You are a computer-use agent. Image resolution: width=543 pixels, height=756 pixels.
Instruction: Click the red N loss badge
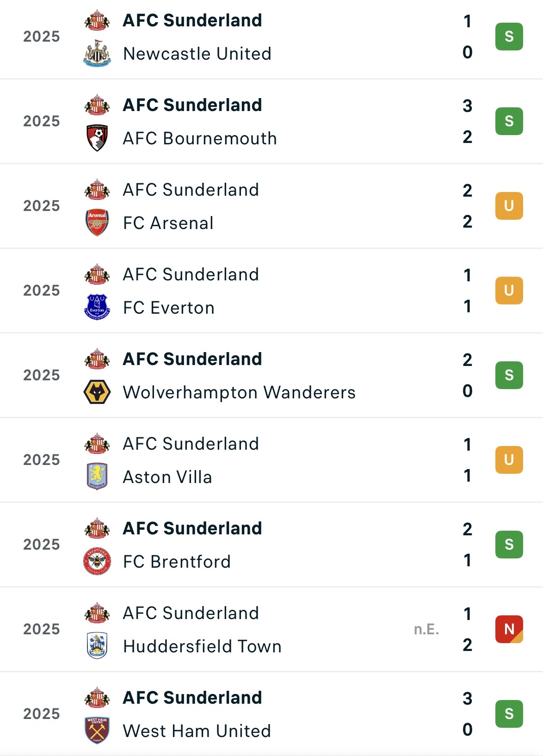click(509, 629)
